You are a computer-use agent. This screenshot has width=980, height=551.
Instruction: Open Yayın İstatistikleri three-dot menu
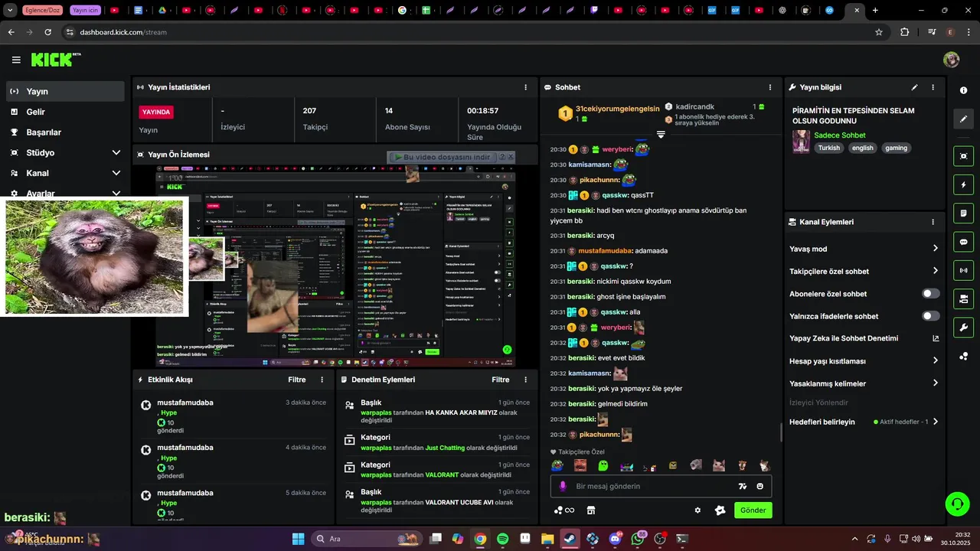525,87
